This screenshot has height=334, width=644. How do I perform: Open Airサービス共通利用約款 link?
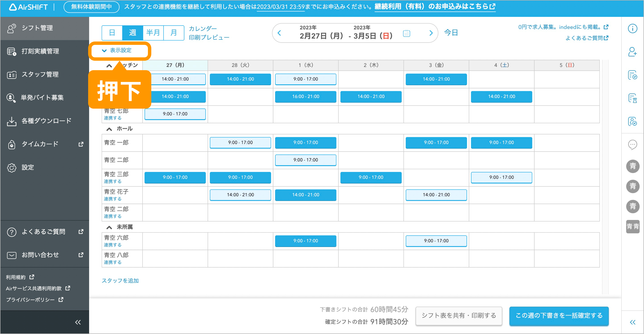coord(38,288)
